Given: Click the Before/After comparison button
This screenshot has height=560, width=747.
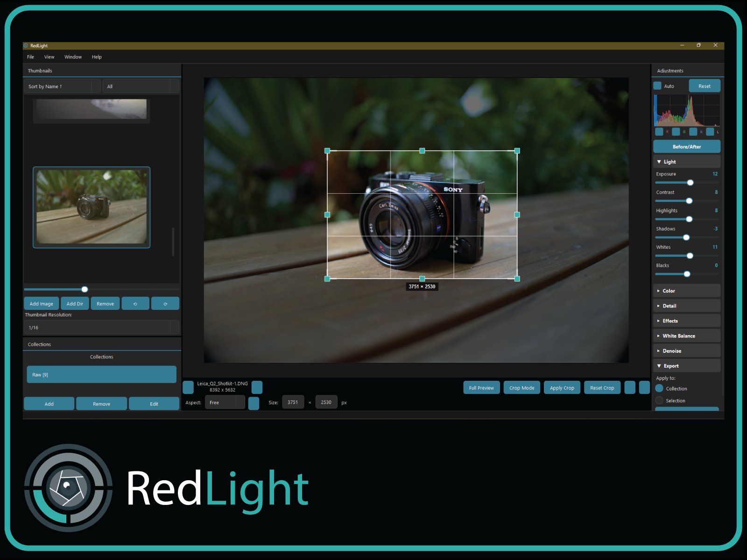Looking at the screenshot, I should [685, 147].
